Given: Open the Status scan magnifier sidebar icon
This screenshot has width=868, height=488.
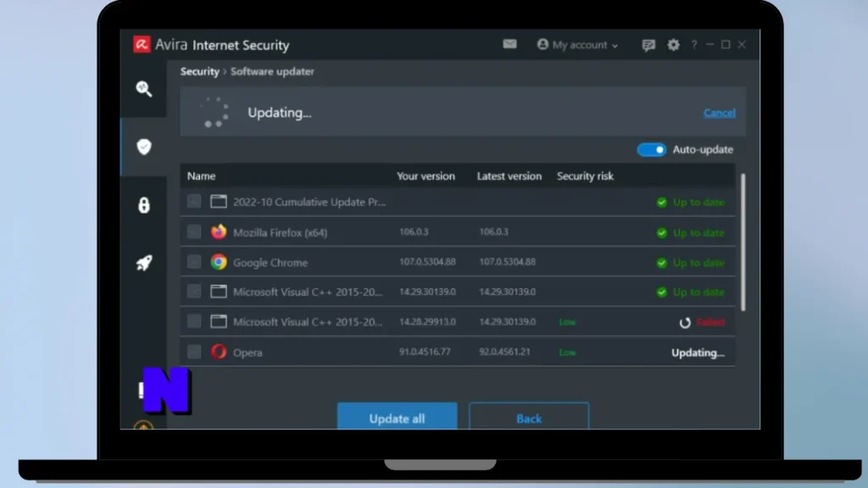Looking at the screenshot, I should click(144, 88).
